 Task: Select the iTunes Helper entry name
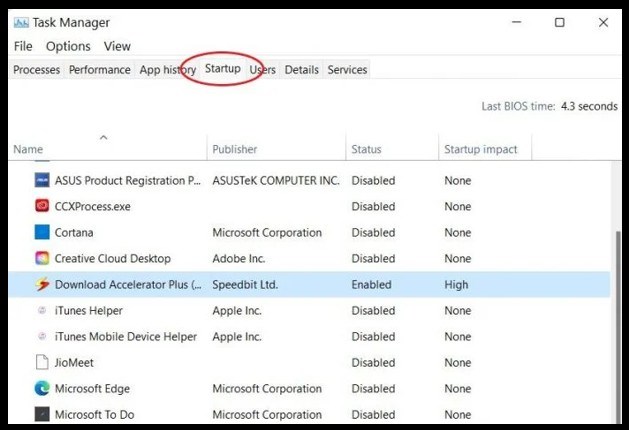(x=89, y=310)
